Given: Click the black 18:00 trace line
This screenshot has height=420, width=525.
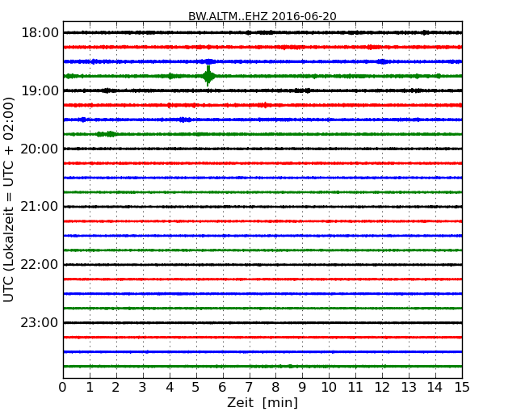Looking at the screenshot, I should pyautogui.click(x=262, y=32).
